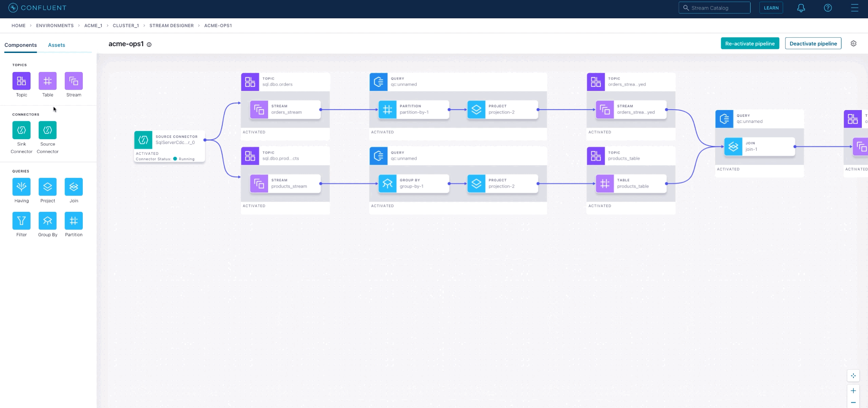Click Re-activate pipeline button
868x408 pixels.
click(750, 43)
